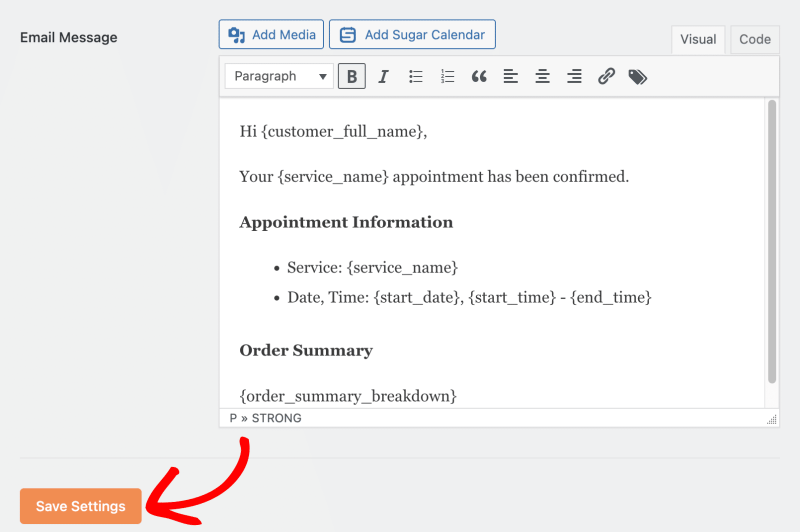Insert a numbered list
The width and height of the screenshot is (800, 532).
pyautogui.click(x=447, y=76)
